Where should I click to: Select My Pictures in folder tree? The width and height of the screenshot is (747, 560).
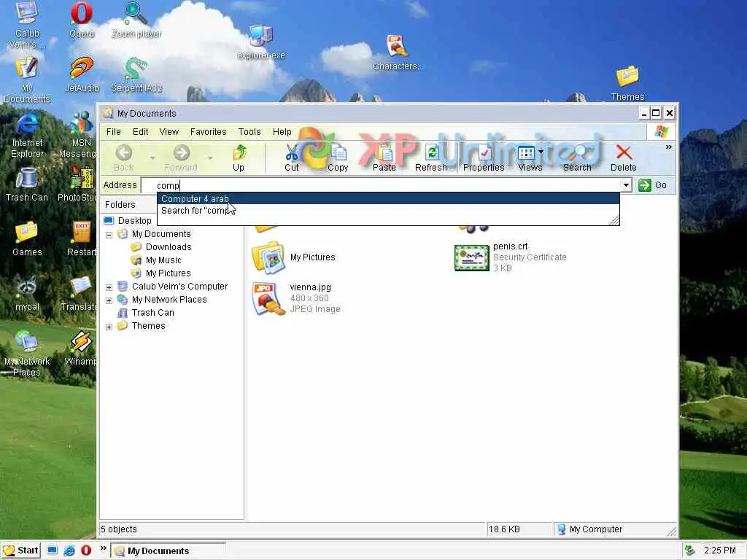tap(169, 273)
